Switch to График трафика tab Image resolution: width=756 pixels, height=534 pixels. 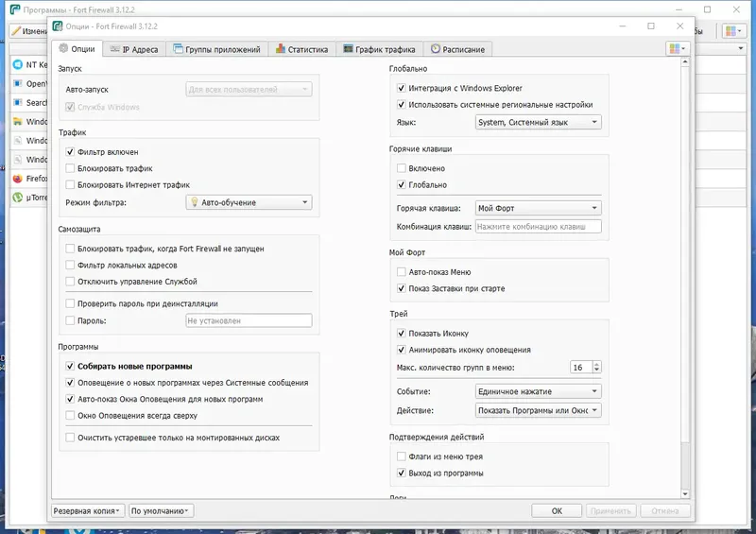pos(380,49)
